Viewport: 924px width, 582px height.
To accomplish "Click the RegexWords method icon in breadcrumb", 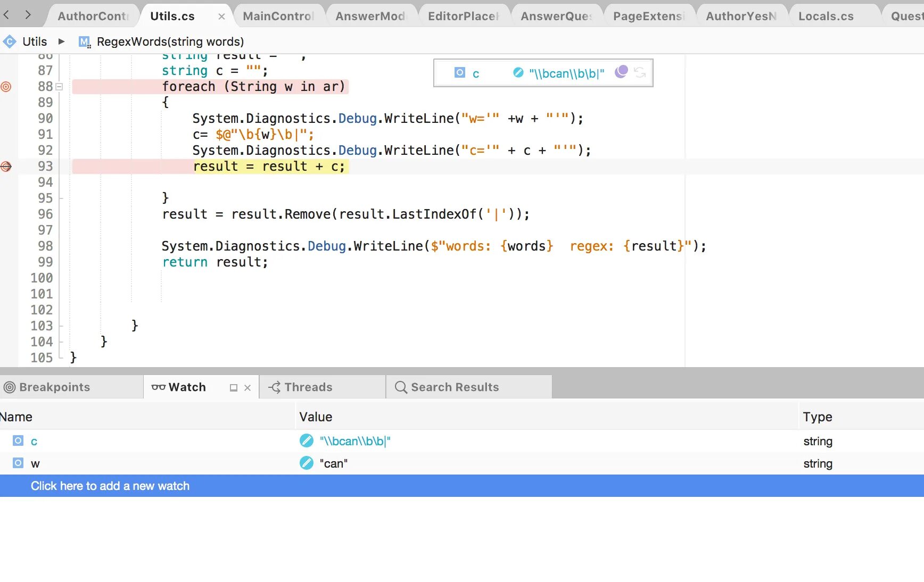I will click(85, 41).
